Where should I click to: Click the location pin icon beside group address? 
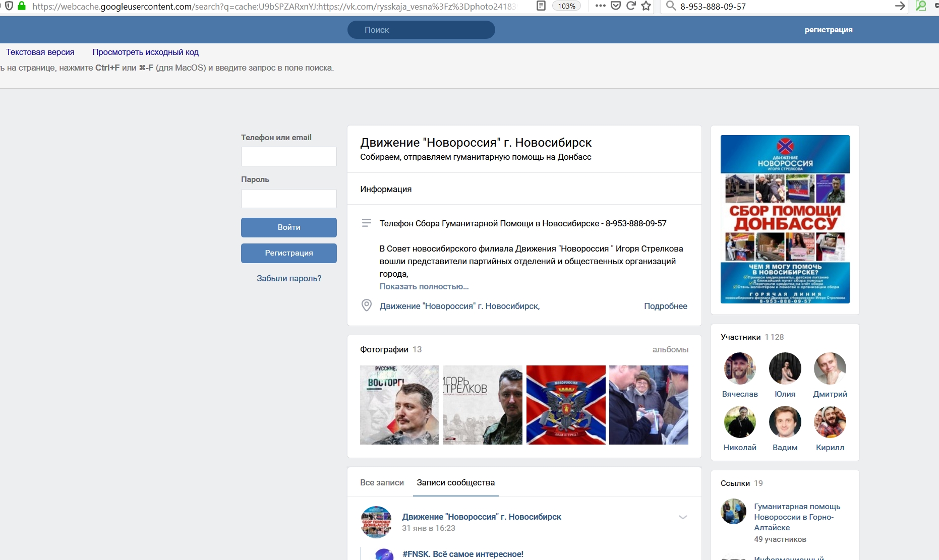click(367, 305)
